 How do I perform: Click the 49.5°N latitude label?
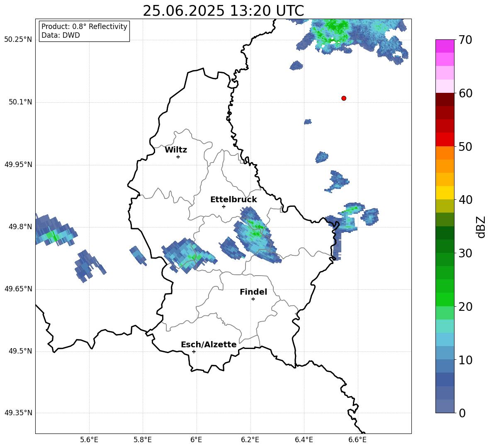pyautogui.click(x=20, y=351)
